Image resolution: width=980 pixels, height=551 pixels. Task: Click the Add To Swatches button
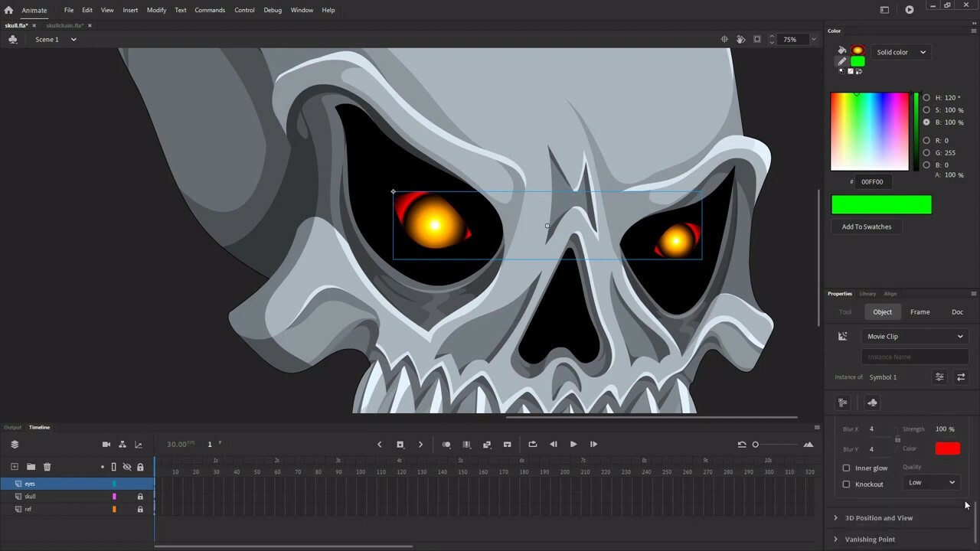tap(866, 227)
